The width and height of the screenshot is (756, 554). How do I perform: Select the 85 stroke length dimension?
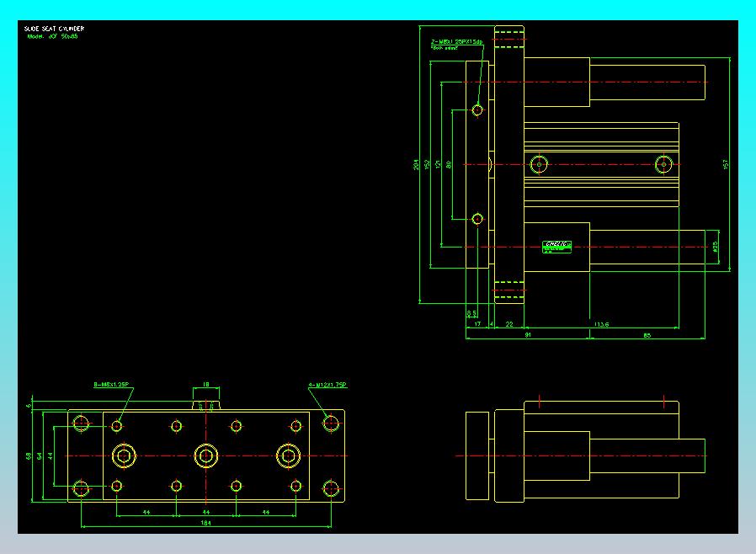point(647,335)
